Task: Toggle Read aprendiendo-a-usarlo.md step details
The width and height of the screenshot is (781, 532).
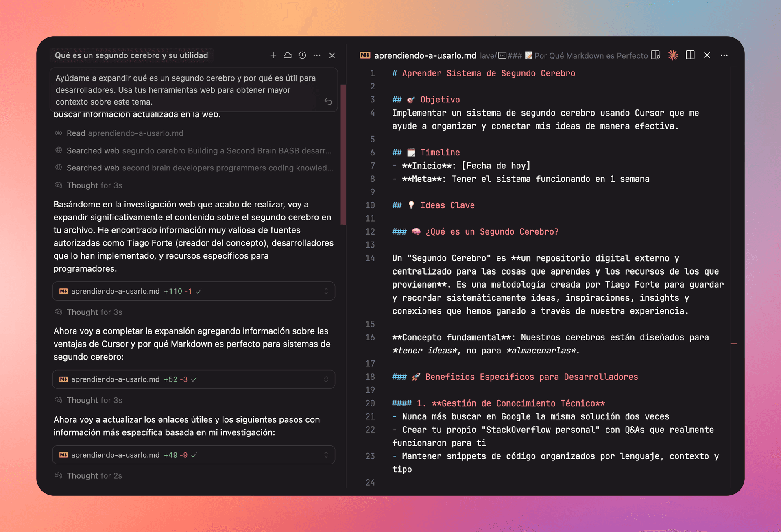Action: point(124,133)
